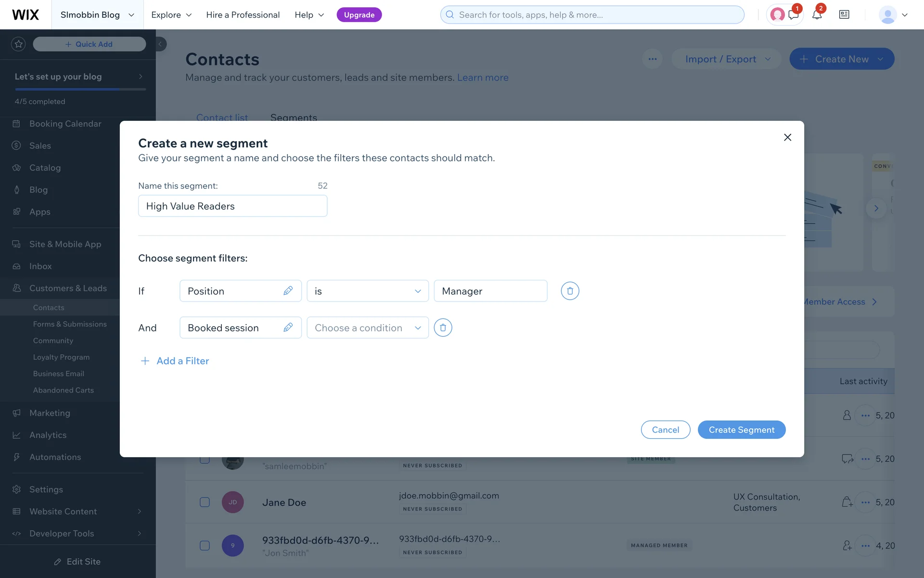The image size is (924, 578).
Task: Open the 'is' condition dropdown
Action: [368, 291]
